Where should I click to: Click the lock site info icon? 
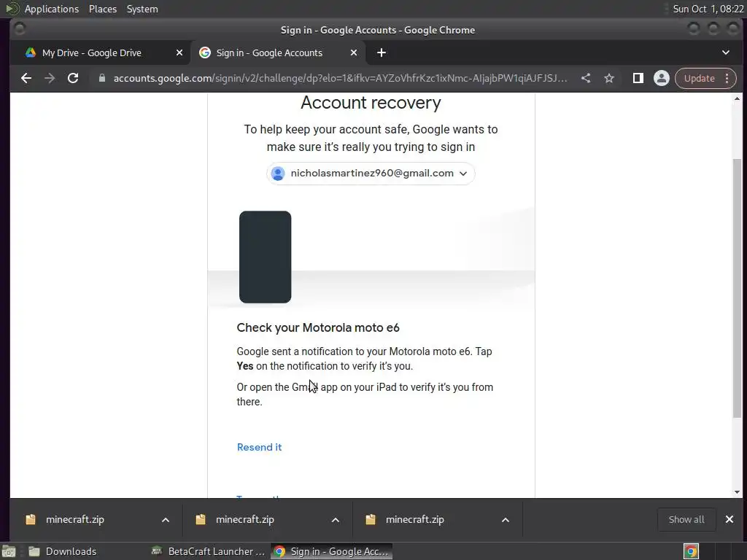pos(101,78)
